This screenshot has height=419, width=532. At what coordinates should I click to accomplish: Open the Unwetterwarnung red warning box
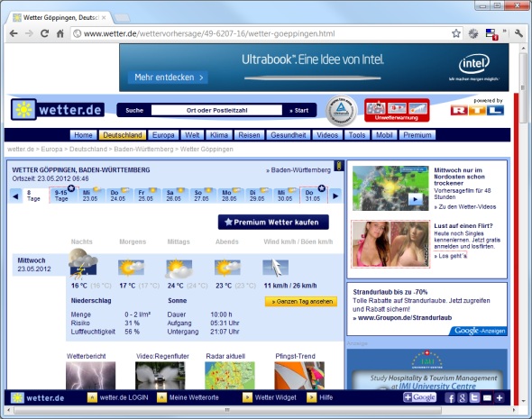pyautogui.click(x=397, y=110)
